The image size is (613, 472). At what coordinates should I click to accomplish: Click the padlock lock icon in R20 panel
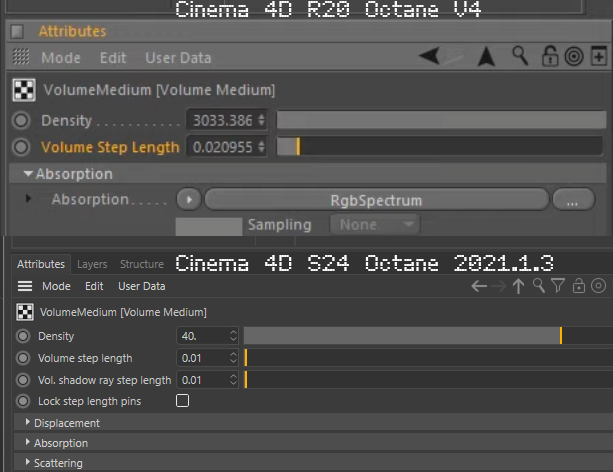click(548, 57)
